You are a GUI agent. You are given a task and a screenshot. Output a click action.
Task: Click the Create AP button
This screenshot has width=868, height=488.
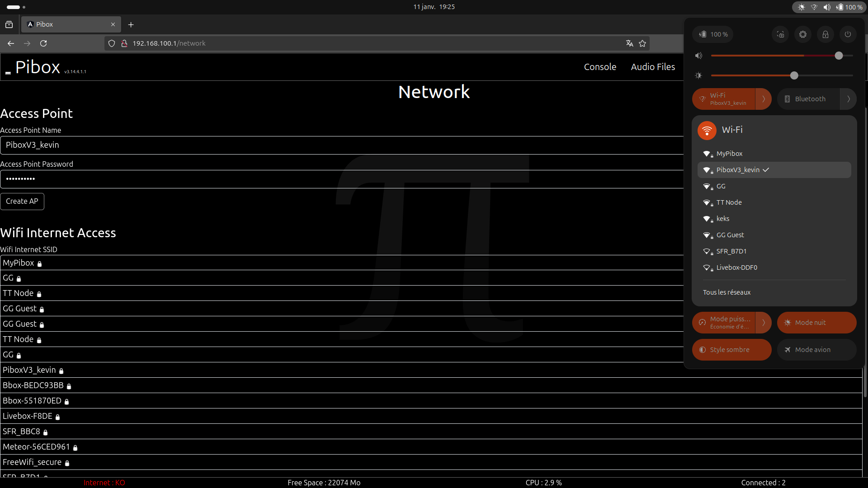(x=22, y=202)
